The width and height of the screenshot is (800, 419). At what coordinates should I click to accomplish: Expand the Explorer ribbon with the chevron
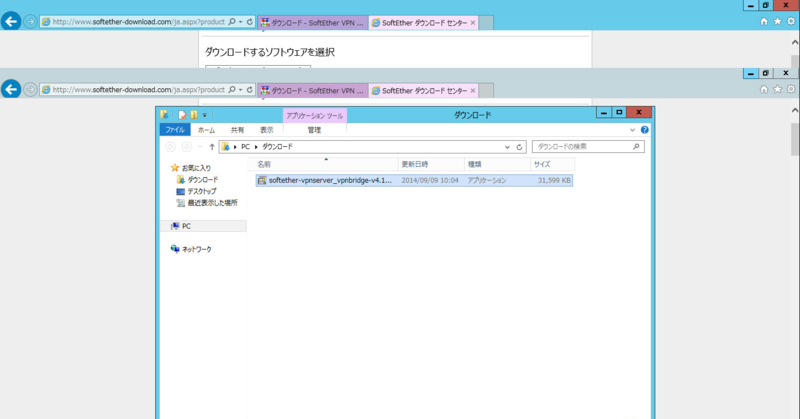[632, 130]
